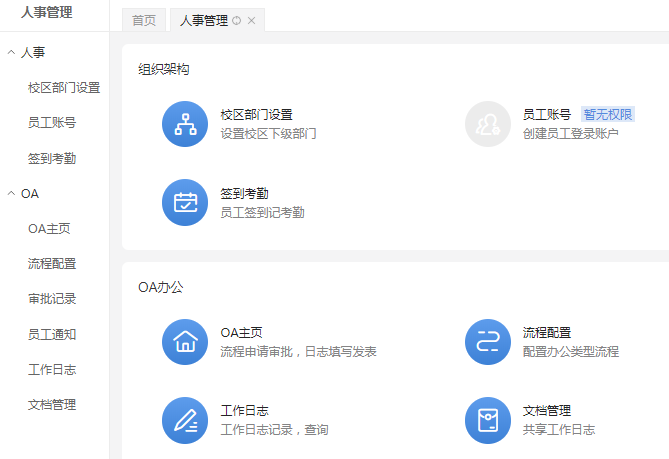The height and width of the screenshot is (459, 669).
Task: Open the 签到考勤 calendar check icon
Action: coord(185,202)
